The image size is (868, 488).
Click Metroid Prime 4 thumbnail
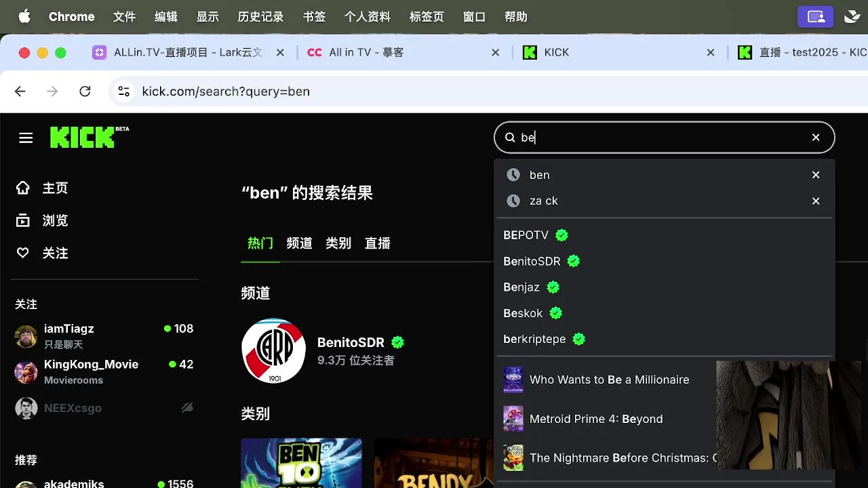pyautogui.click(x=513, y=419)
